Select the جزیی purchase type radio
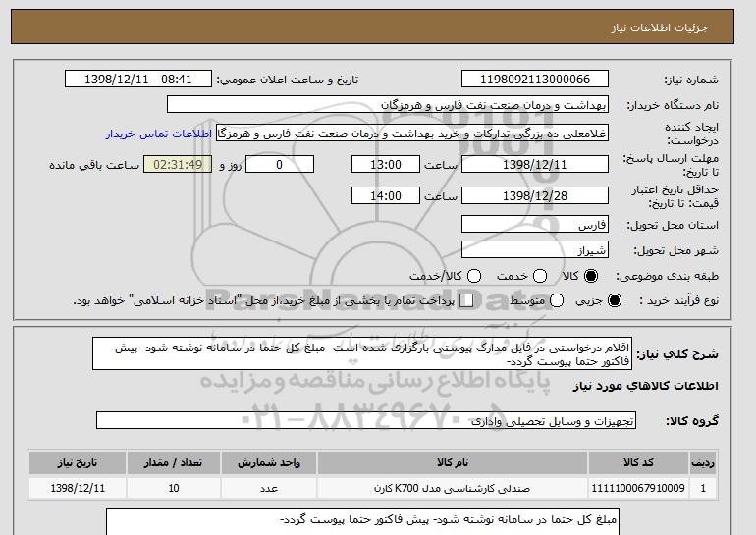This screenshot has width=756, height=535. pyautogui.click(x=615, y=300)
